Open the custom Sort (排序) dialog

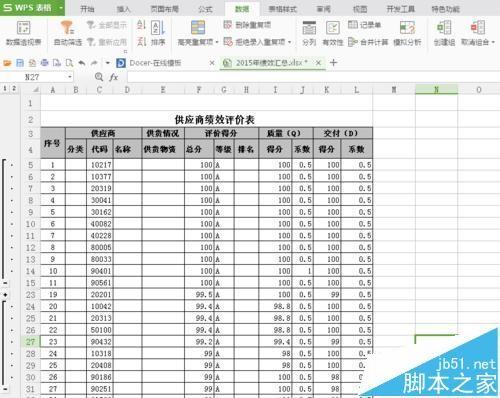(158, 33)
